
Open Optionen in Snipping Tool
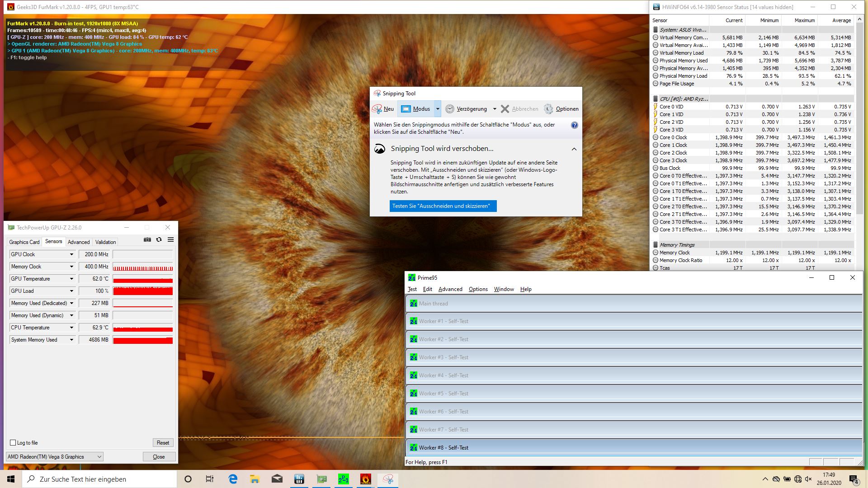pyautogui.click(x=561, y=109)
